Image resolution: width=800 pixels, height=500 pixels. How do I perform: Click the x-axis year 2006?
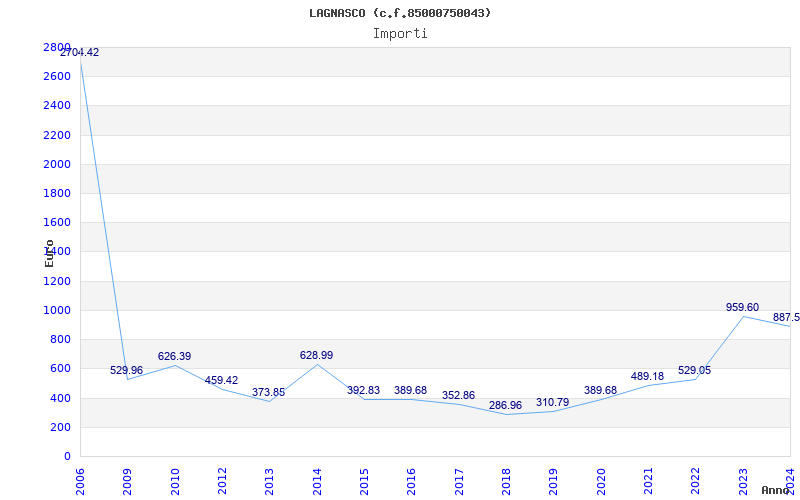pyautogui.click(x=80, y=481)
